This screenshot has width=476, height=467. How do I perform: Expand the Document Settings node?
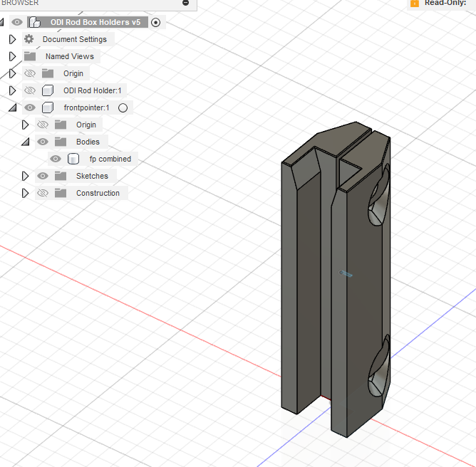pos(12,39)
